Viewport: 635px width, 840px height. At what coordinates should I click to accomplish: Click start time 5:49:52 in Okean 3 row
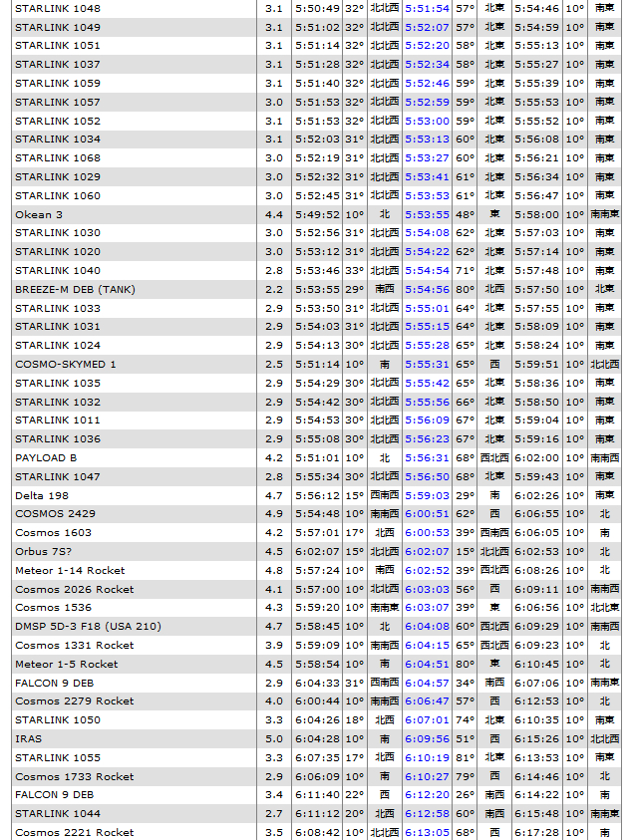click(317, 214)
